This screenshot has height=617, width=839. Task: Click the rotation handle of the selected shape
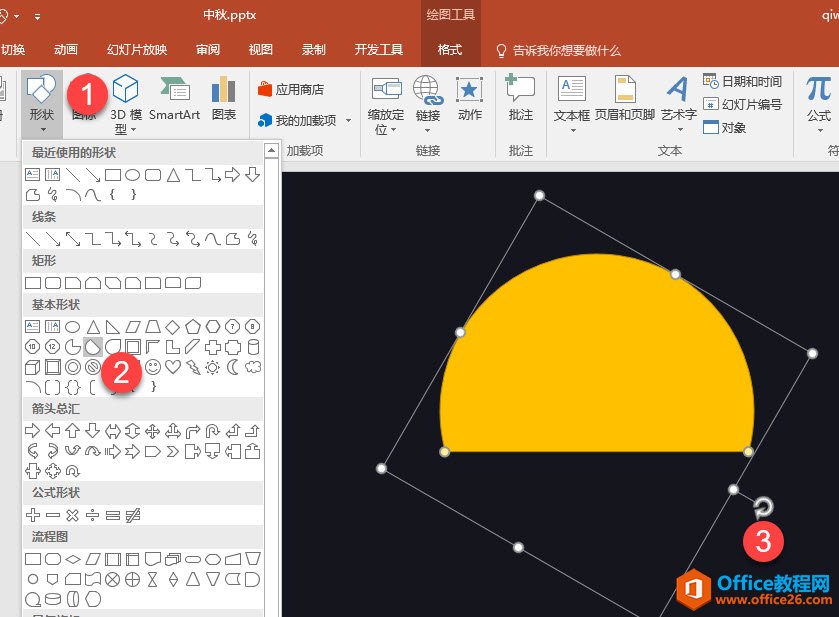point(764,507)
